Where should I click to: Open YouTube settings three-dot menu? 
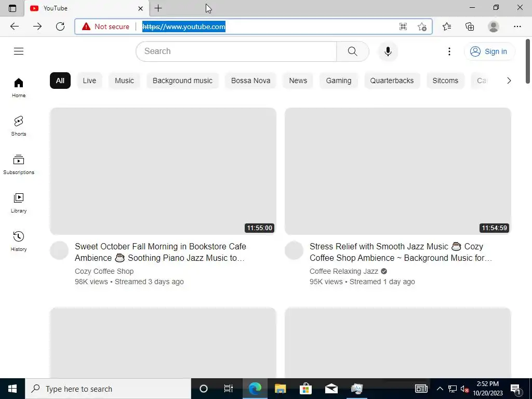click(449, 51)
